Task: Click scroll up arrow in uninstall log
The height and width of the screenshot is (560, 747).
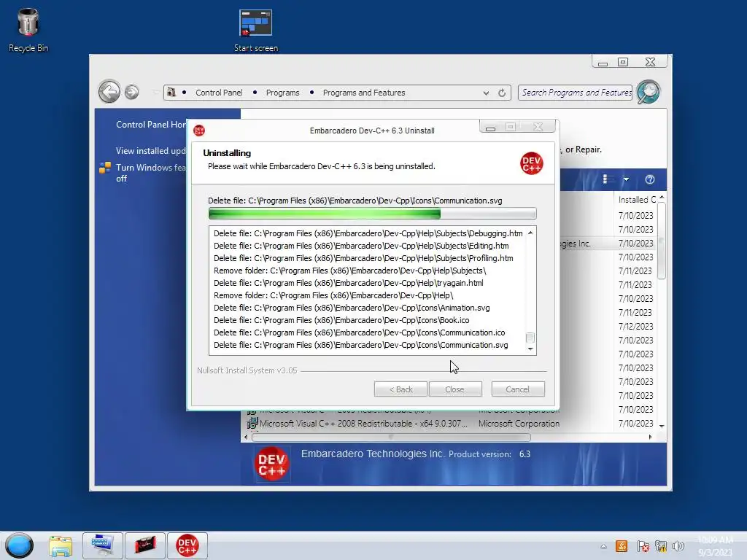Action: coord(530,233)
